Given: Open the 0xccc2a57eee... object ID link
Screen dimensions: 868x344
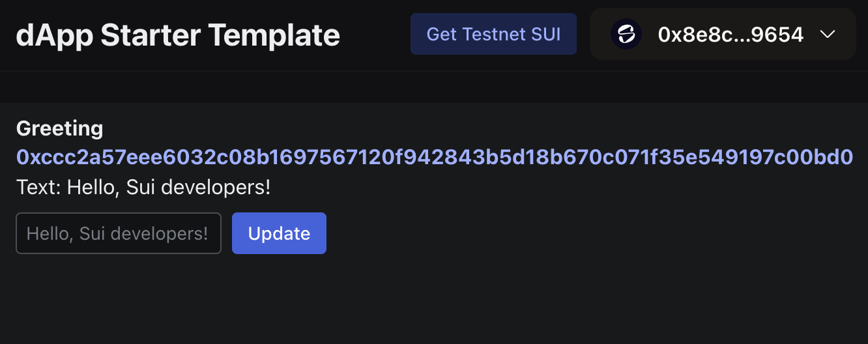Looking at the screenshot, I should [434, 157].
